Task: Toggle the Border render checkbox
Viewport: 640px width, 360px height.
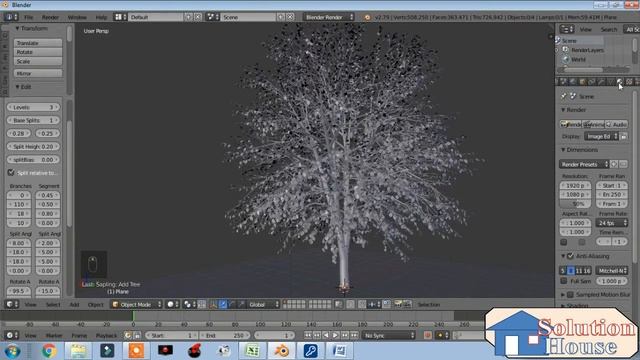Action: [564, 242]
